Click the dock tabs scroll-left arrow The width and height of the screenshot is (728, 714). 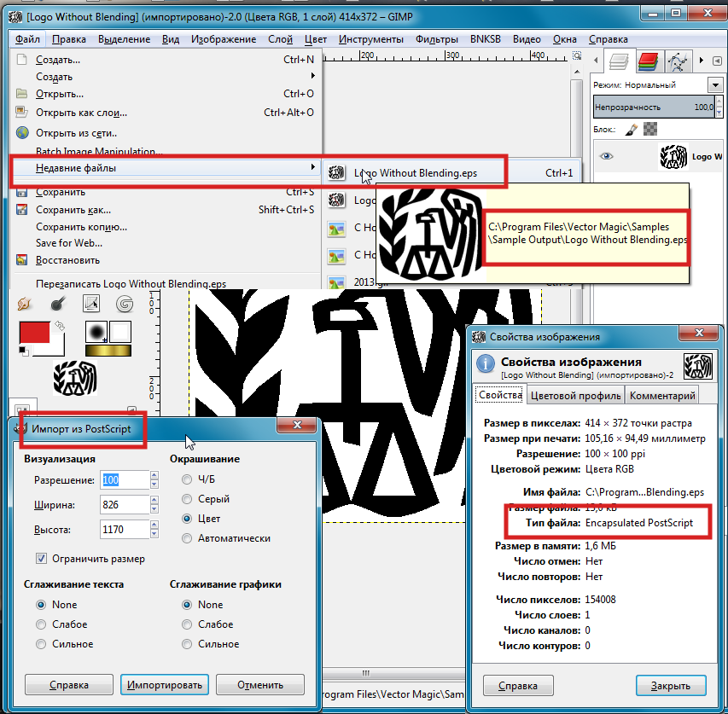point(596,61)
